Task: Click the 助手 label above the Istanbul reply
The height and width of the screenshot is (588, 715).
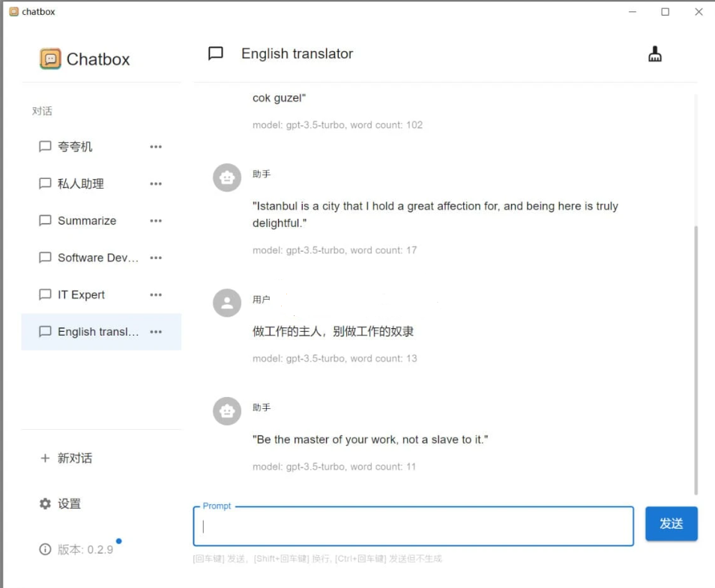Action: point(262,174)
